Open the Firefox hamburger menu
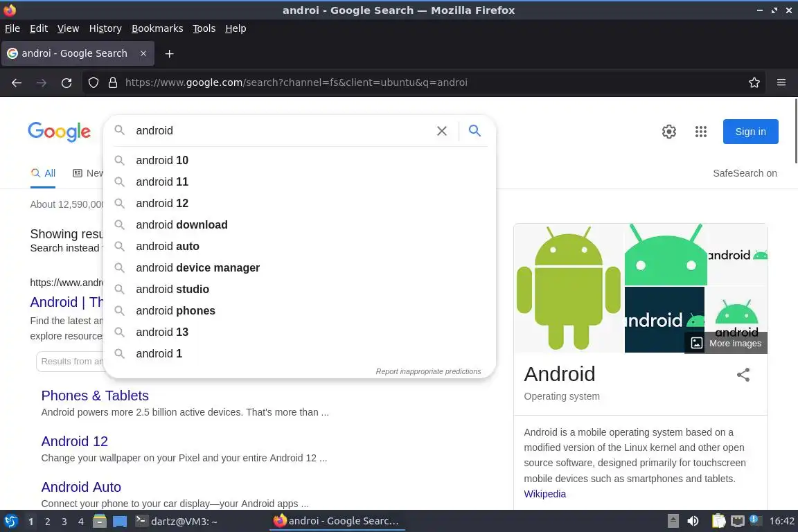Viewport: 798px width, 532px height. [x=781, y=82]
